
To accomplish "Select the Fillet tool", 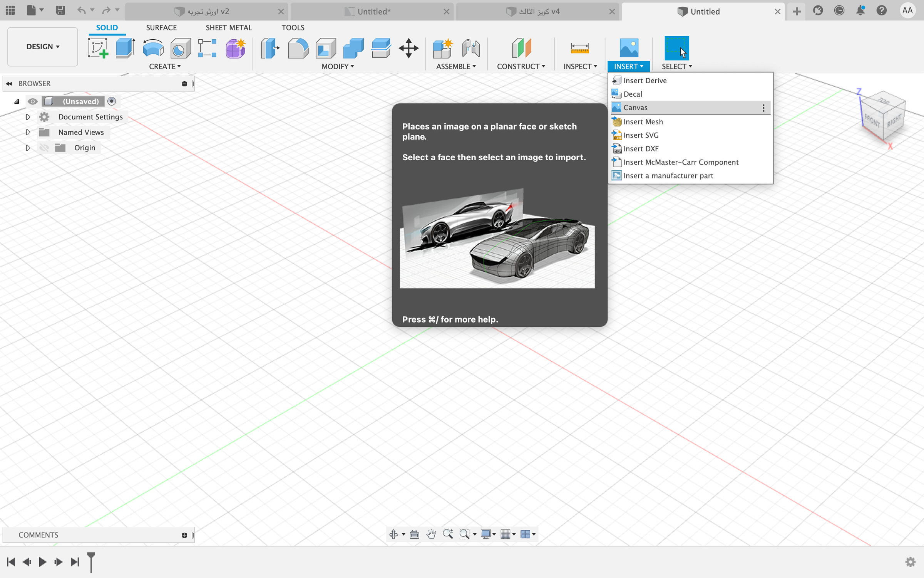I will click(x=298, y=48).
